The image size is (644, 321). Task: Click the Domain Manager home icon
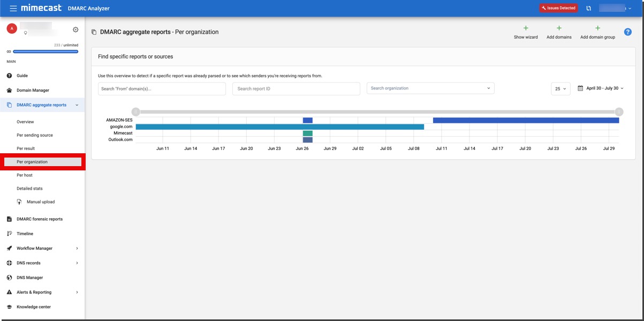[9, 90]
